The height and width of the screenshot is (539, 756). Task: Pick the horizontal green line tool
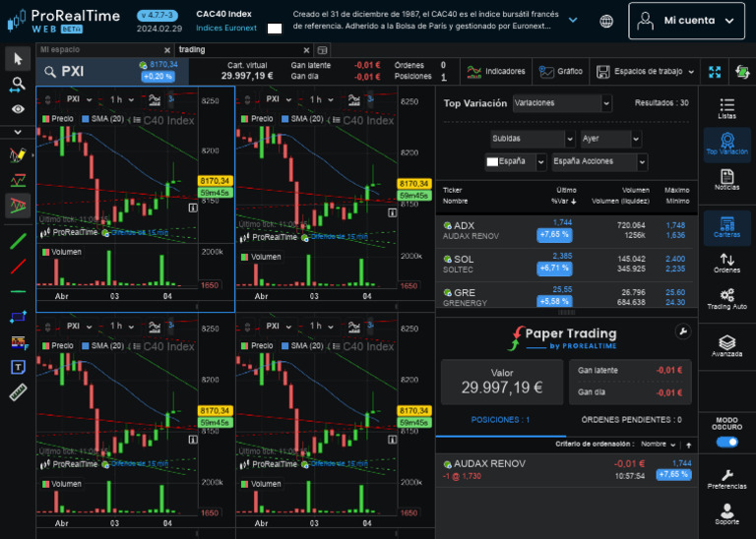(18, 291)
